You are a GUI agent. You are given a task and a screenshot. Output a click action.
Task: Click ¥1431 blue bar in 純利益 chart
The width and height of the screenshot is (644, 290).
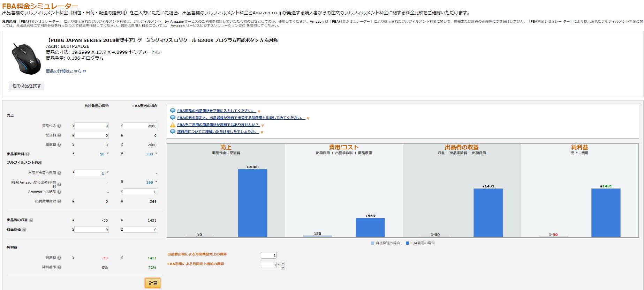(x=606, y=213)
